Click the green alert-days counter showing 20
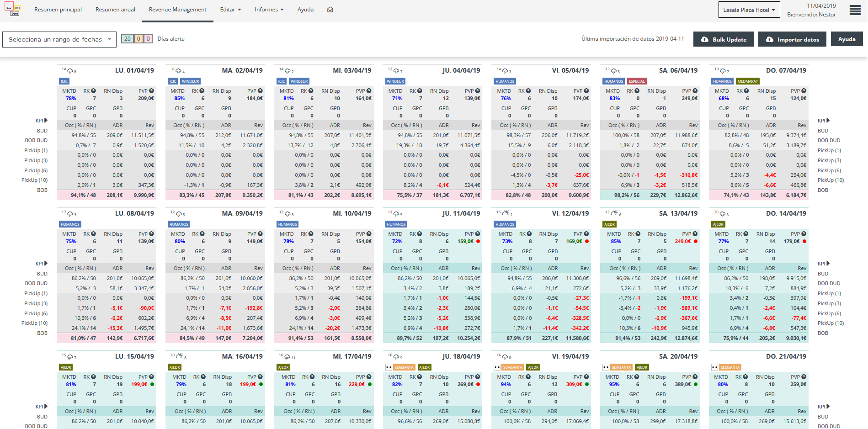 point(127,39)
